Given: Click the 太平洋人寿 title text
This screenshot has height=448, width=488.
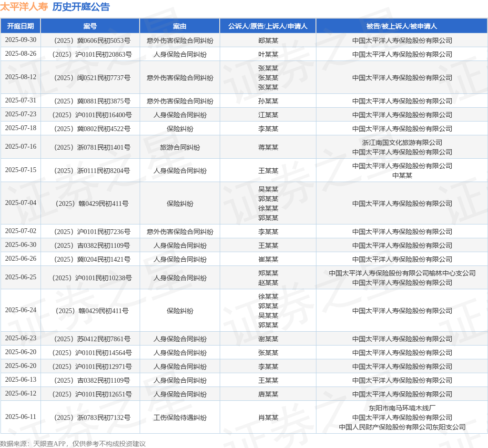Looking at the screenshot, I should click(x=24, y=7).
